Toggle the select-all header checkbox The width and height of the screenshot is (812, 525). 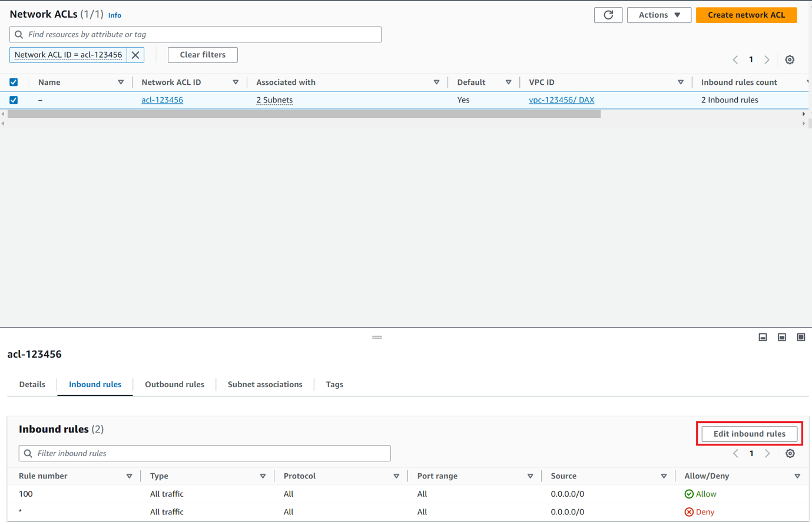pyautogui.click(x=14, y=82)
